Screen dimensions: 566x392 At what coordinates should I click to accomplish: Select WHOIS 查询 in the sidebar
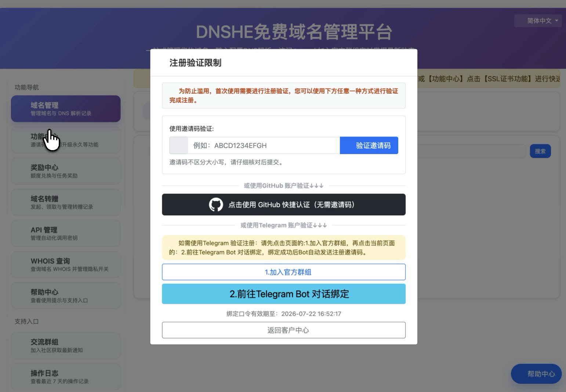[x=66, y=265]
